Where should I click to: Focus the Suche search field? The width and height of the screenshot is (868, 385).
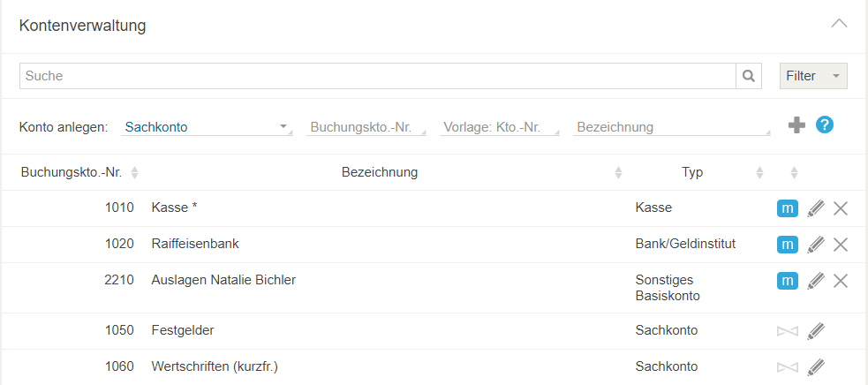(x=378, y=76)
